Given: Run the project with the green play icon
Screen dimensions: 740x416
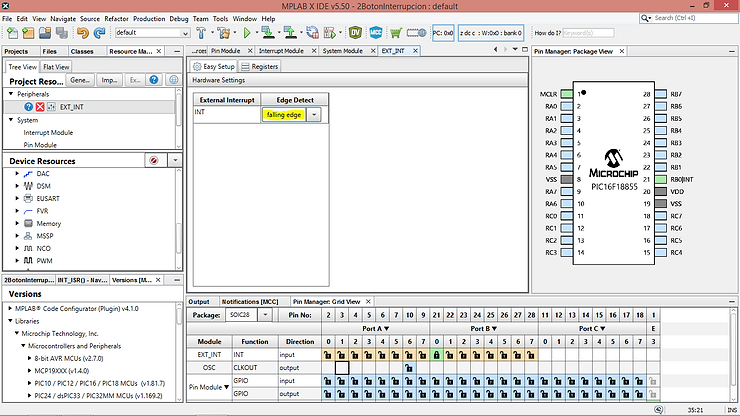Looking at the screenshot, I should [247, 33].
